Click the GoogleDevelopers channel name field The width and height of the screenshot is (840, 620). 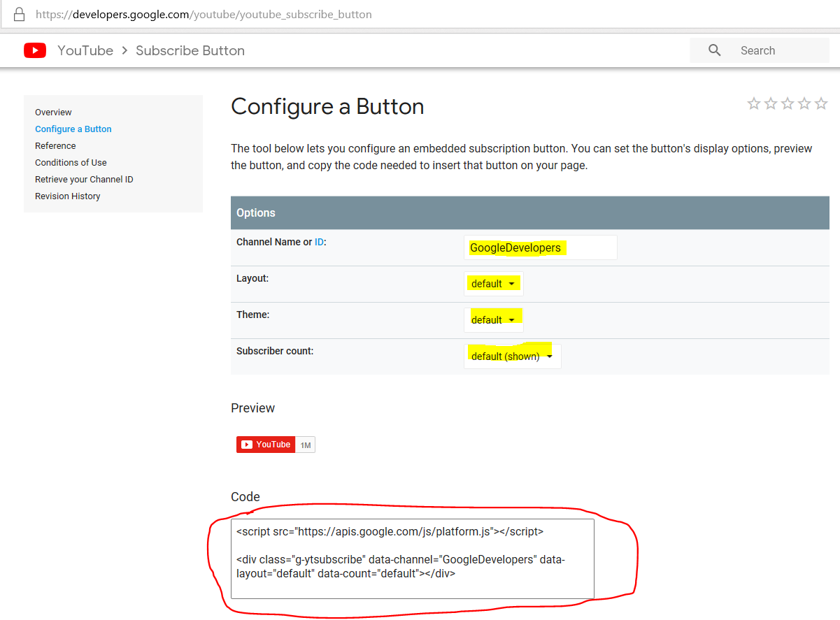[x=541, y=247]
